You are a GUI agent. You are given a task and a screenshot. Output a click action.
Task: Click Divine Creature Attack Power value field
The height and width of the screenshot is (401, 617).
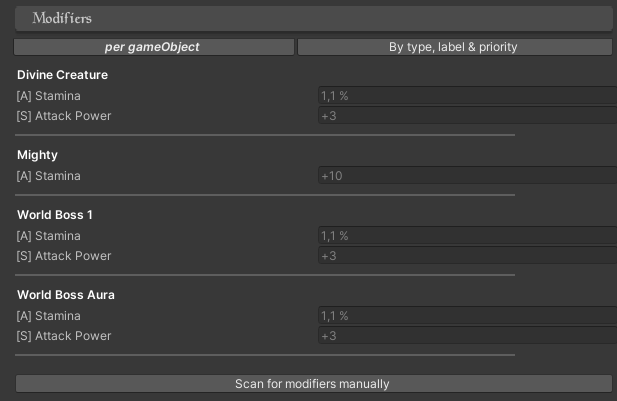(466, 116)
